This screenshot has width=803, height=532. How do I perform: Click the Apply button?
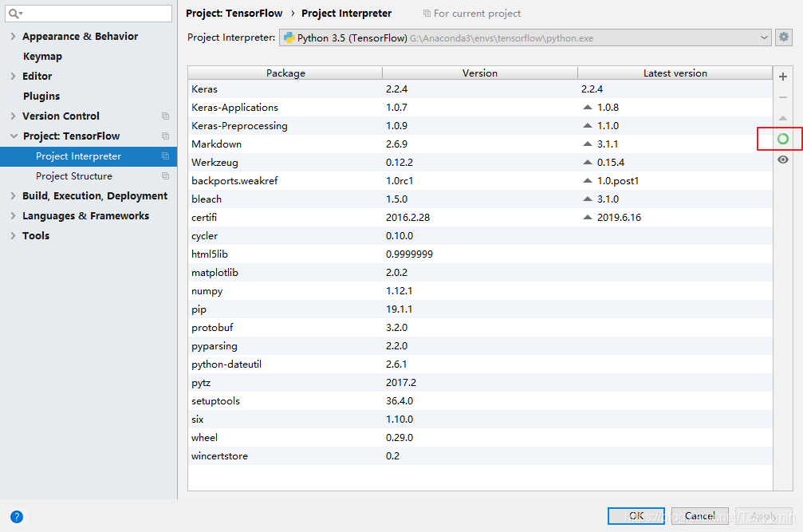(x=763, y=515)
